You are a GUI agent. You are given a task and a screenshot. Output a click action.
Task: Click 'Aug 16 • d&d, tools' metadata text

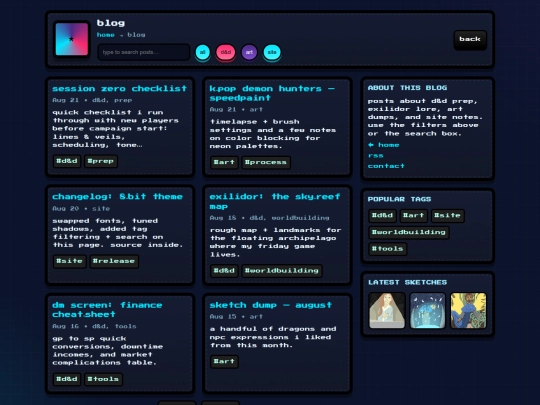94,326
